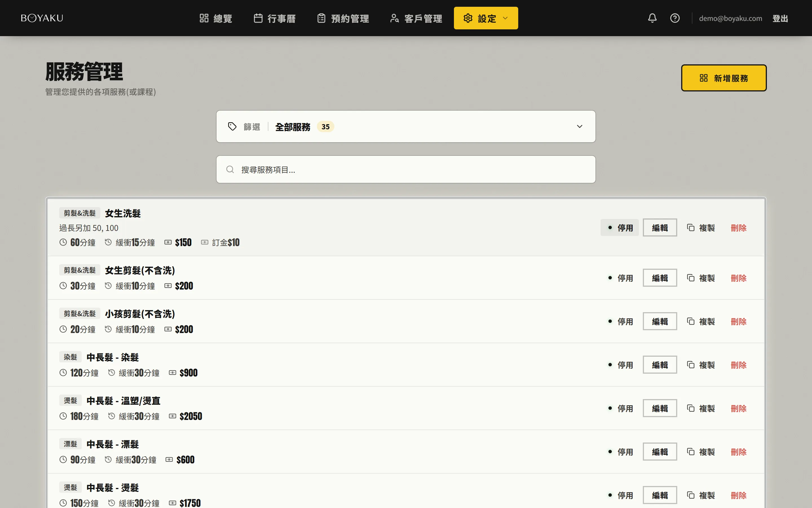Image resolution: width=812 pixels, height=508 pixels.
Task: Click the demo@boyaku.com account label
Action: click(x=730, y=18)
